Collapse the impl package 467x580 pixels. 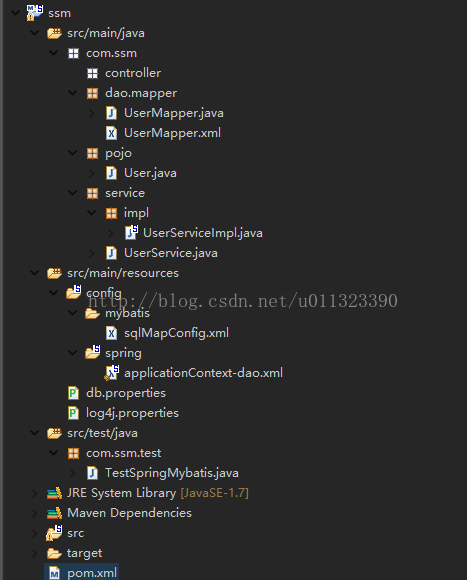[92, 213]
